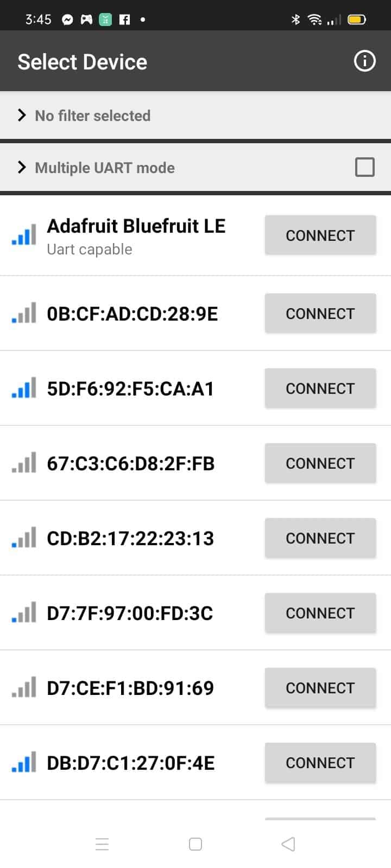Tap the Android back navigation icon
This screenshot has height=868, width=391.
click(x=288, y=844)
